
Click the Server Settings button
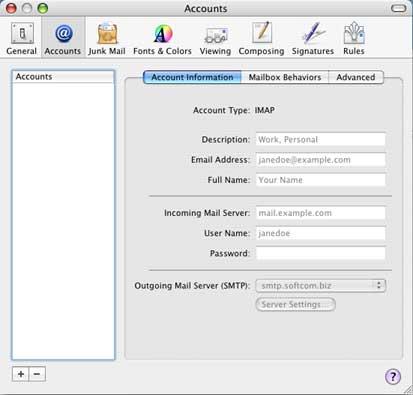295,304
